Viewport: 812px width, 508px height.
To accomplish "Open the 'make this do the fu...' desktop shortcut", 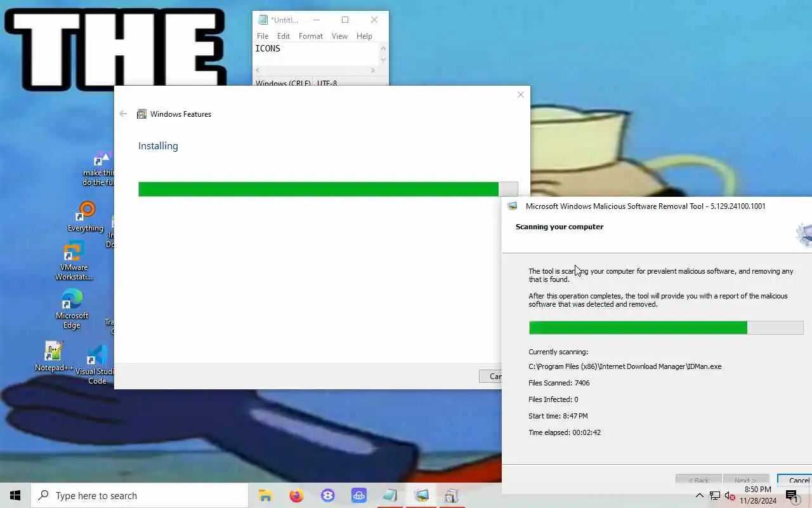I will pos(98,169).
